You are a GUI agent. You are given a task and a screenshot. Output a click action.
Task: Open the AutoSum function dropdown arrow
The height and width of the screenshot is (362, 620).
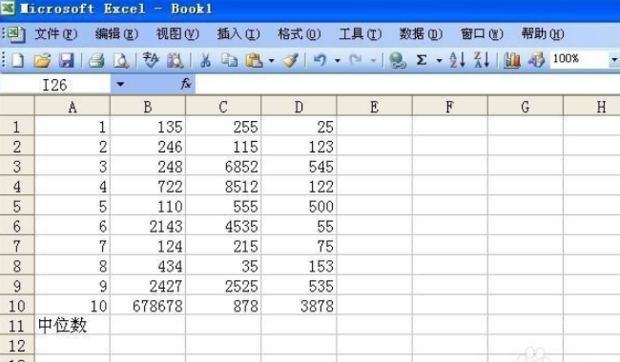pyautogui.click(x=439, y=61)
